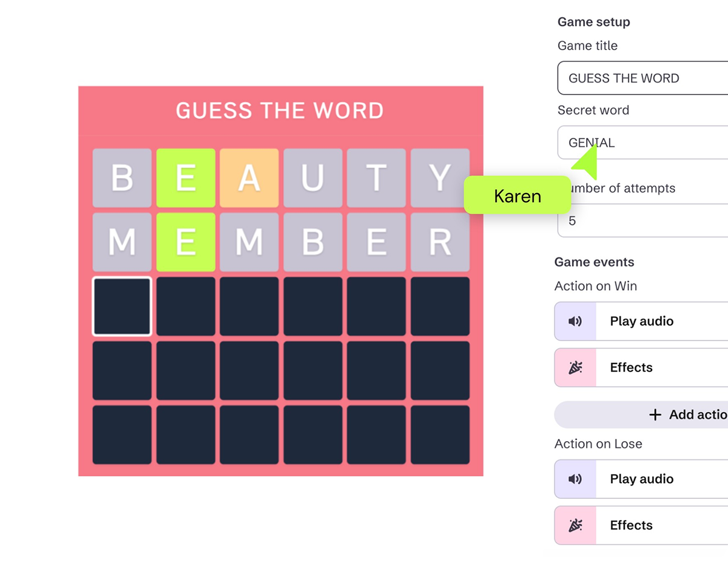Click the GUESS THE WORD game header
Screen dimensions: 728x562
click(280, 110)
